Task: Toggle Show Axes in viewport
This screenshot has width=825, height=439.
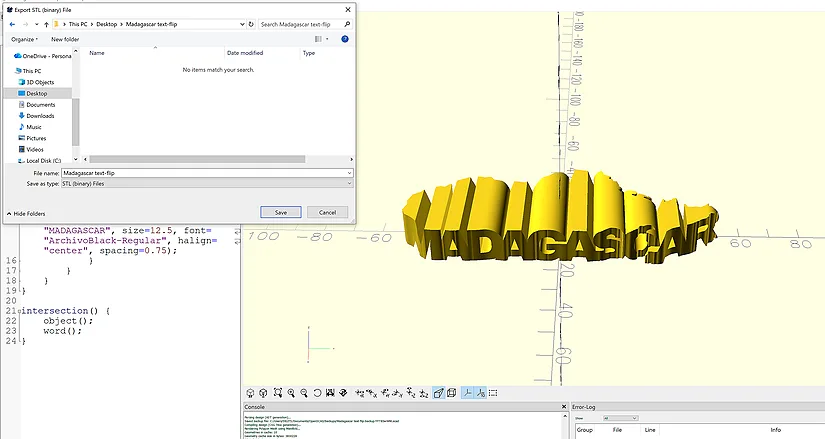Action: (467, 393)
